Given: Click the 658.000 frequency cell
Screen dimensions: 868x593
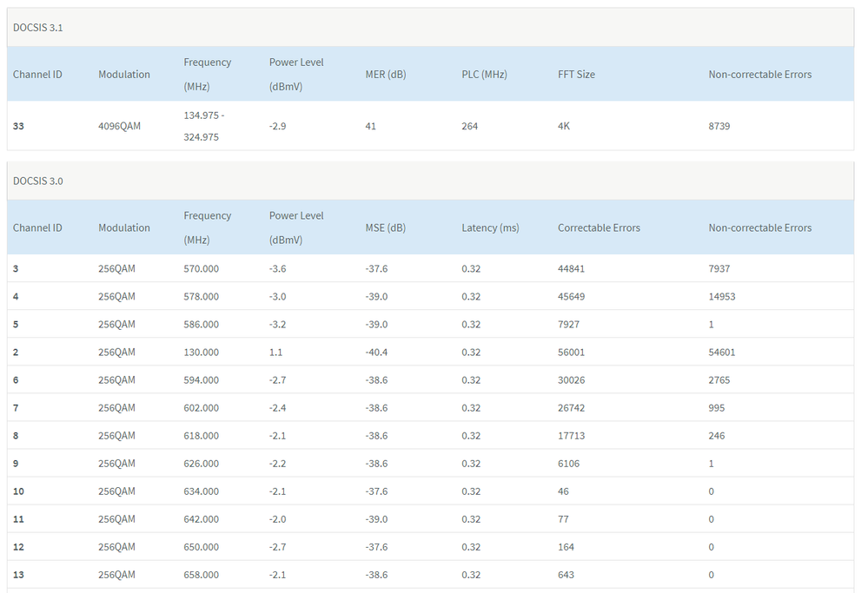Looking at the screenshot, I should click(201, 575).
